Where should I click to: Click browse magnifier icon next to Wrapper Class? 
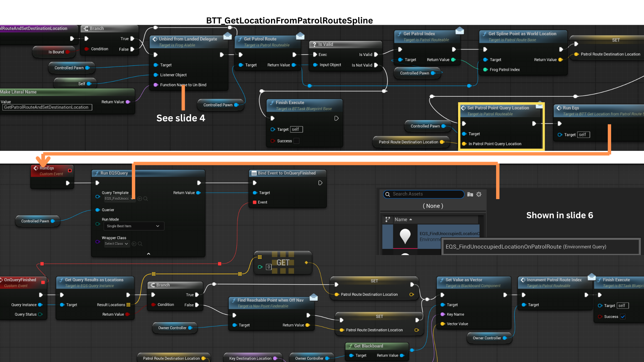140,244
